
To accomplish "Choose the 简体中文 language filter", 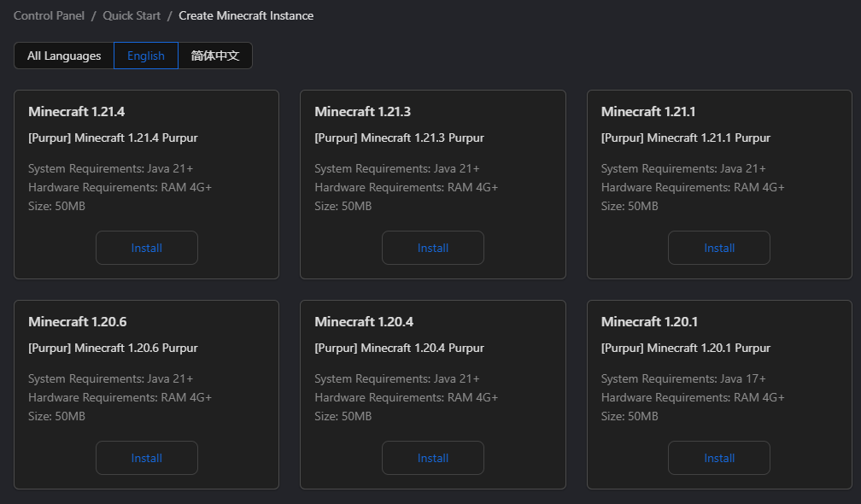I will tap(215, 56).
